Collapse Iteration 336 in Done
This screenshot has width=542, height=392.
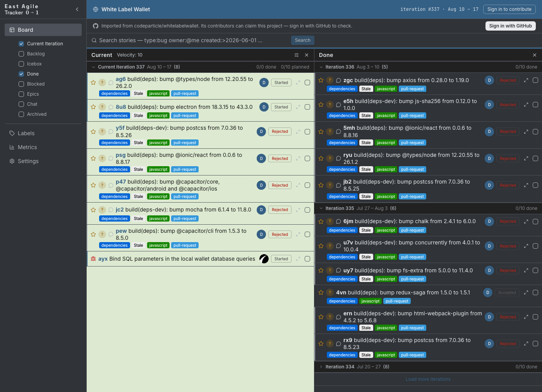(321, 67)
